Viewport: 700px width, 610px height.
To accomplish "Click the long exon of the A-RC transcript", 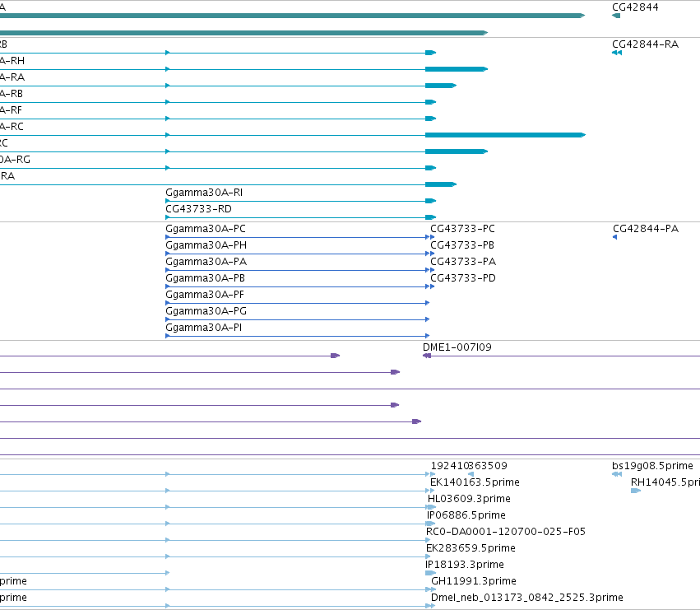I will [505, 135].
